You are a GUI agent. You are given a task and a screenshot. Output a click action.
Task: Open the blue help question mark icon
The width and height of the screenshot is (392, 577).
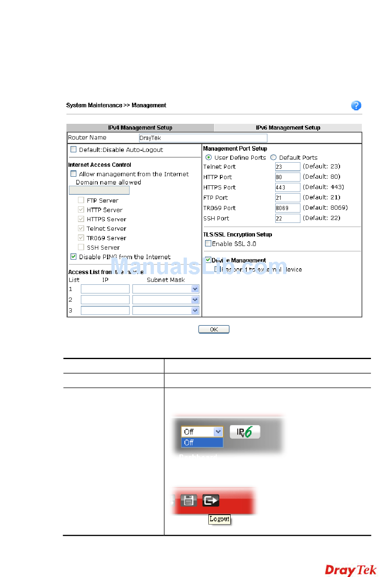tap(356, 106)
